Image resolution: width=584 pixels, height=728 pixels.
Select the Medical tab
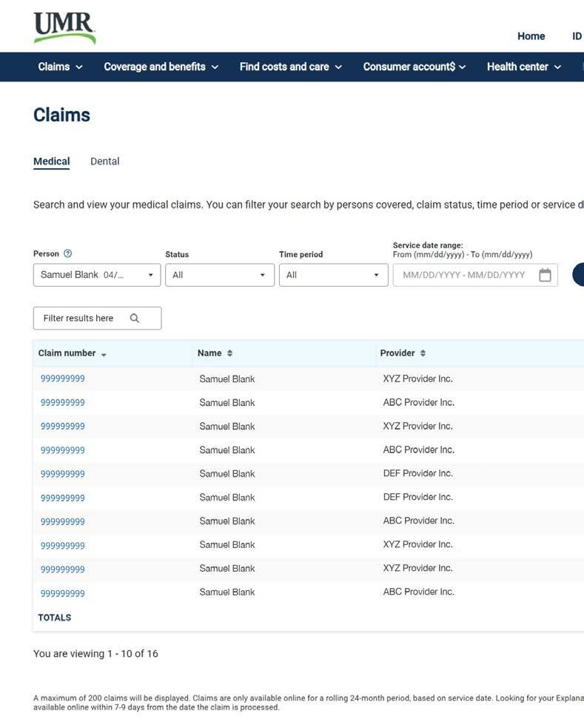52,161
